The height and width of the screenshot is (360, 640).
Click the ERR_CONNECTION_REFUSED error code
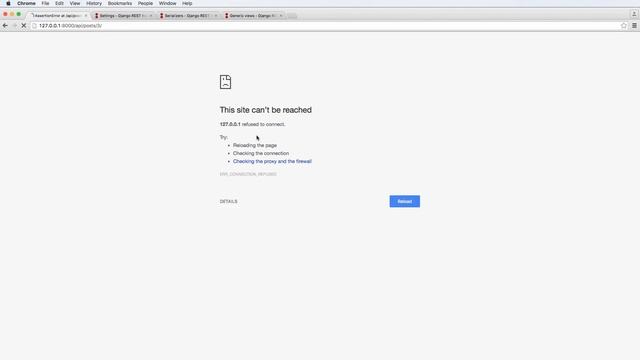[248, 174]
